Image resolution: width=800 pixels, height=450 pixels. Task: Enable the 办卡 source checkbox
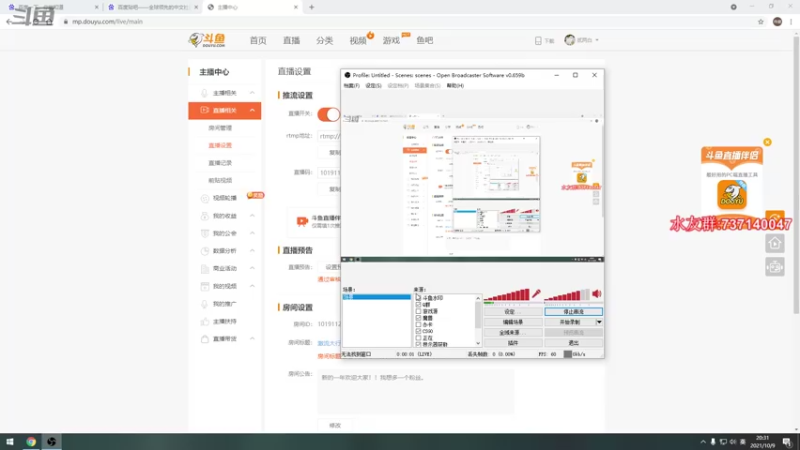pyautogui.click(x=418, y=324)
